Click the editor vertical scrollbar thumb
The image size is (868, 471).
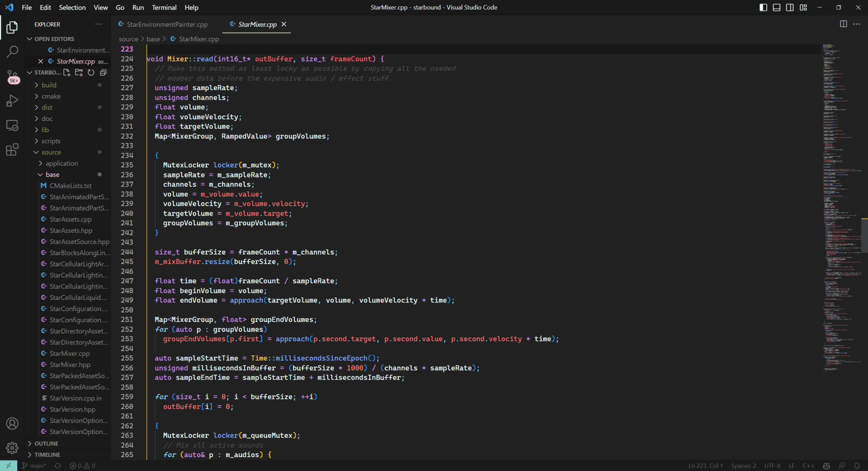click(x=865, y=235)
